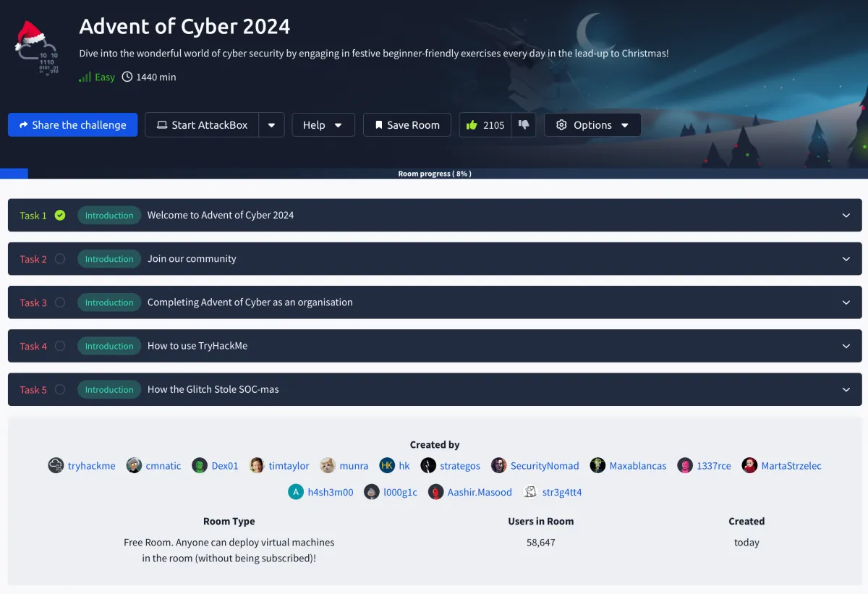868x594 pixels.
Task: Click l000g1c creator avatar
Action: point(372,492)
